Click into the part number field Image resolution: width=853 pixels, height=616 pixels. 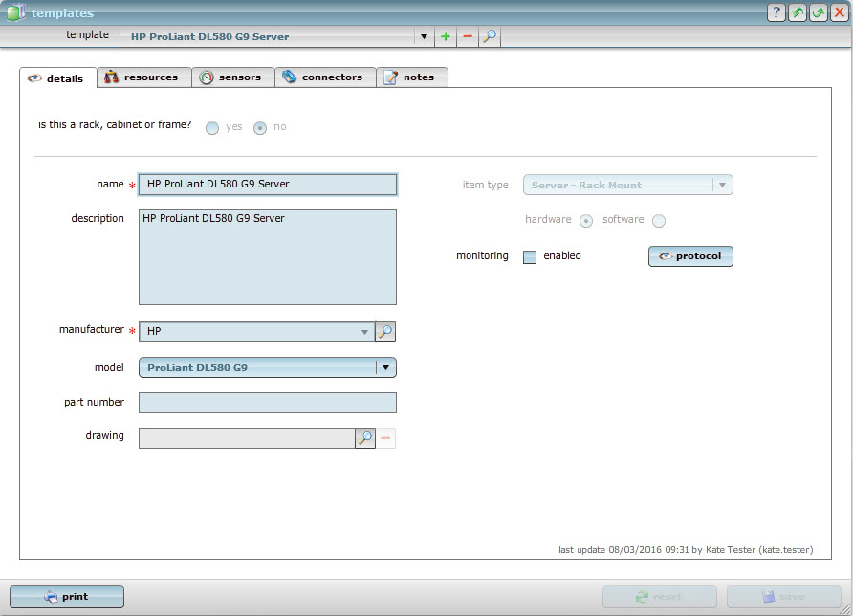point(267,403)
